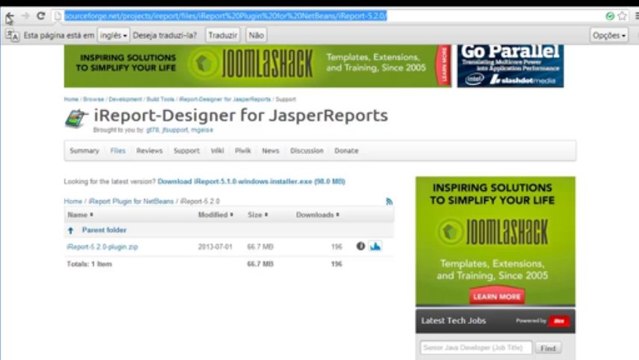Click the Go Parallel banner ad
The height and width of the screenshot is (360, 639).
[x=510, y=66]
